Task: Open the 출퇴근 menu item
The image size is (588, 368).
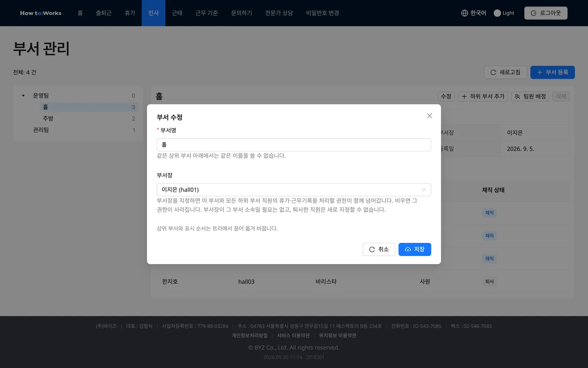Action: click(x=104, y=13)
